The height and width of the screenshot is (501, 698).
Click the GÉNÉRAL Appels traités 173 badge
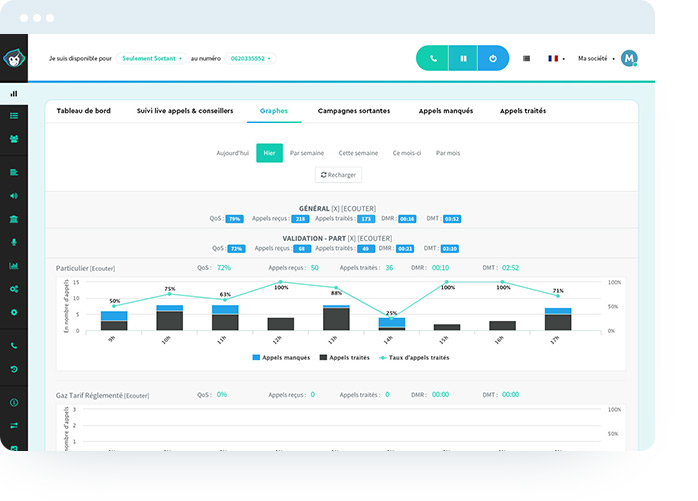click(366, 219)
